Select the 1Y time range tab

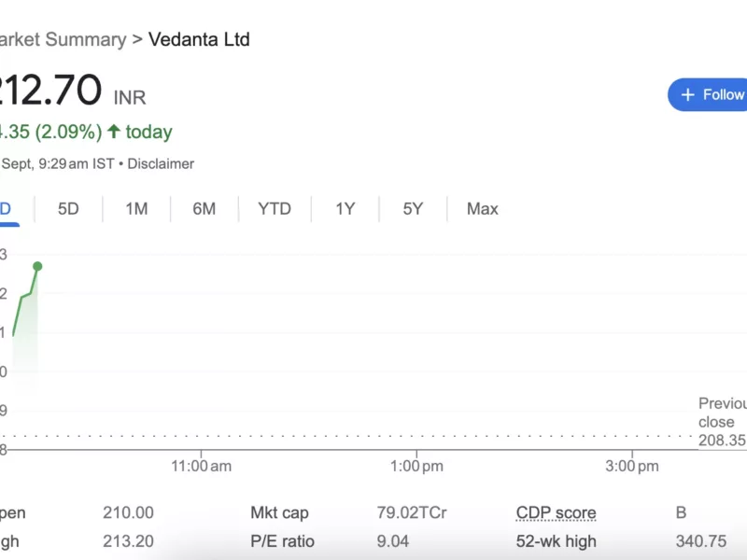click(x=345, y=209)
